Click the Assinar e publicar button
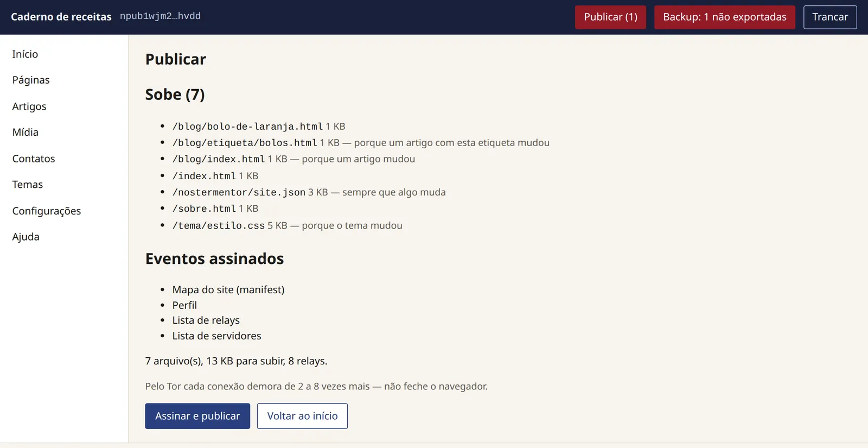The image size is (868, 448). (197, 416)
